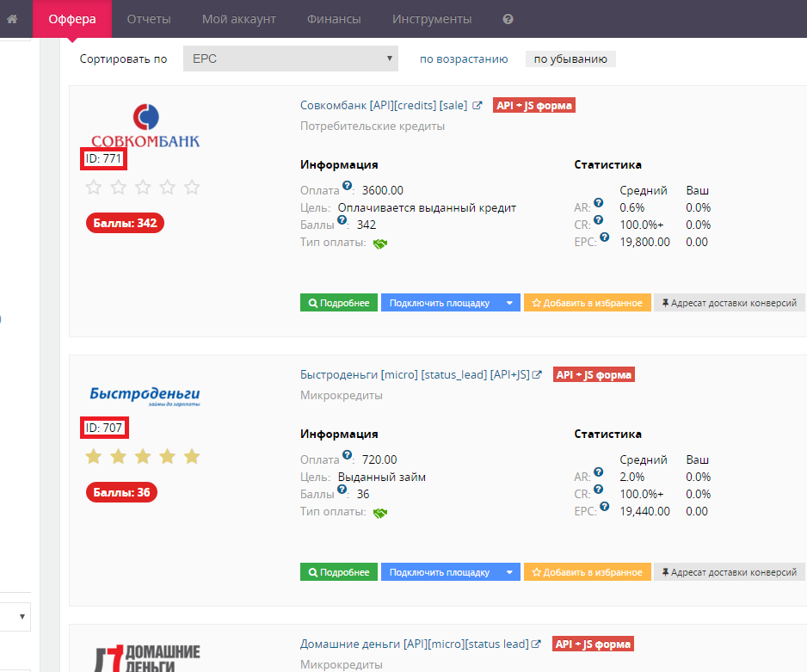Click average EPC value 19,800.00

645,242
